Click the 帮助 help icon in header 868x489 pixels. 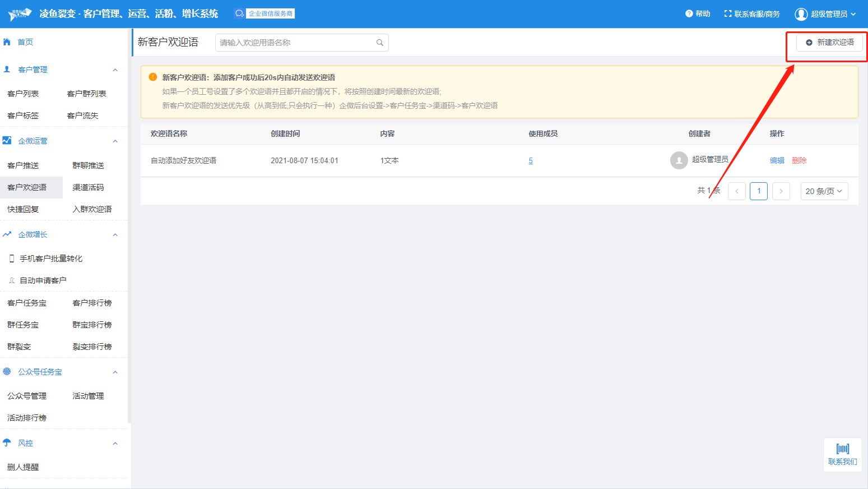click(x=689, y=13)
